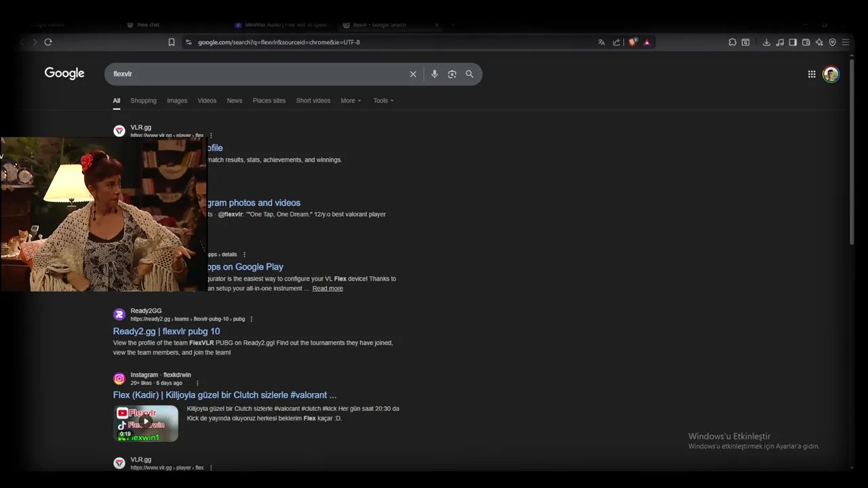The width and height of the screenshot is (868, 488).
Task: Open three-dot options for Instagram flexkdrwin result
Action: pos(197,383)
